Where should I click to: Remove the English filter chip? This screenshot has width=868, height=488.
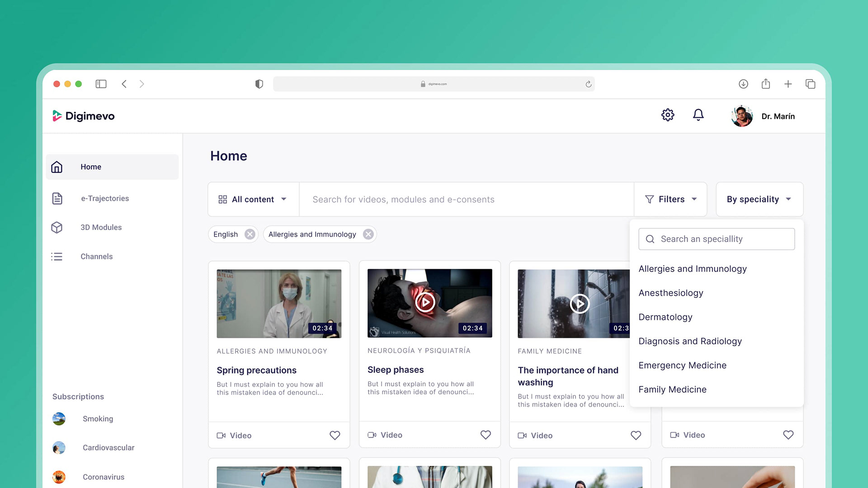[250, 234]
